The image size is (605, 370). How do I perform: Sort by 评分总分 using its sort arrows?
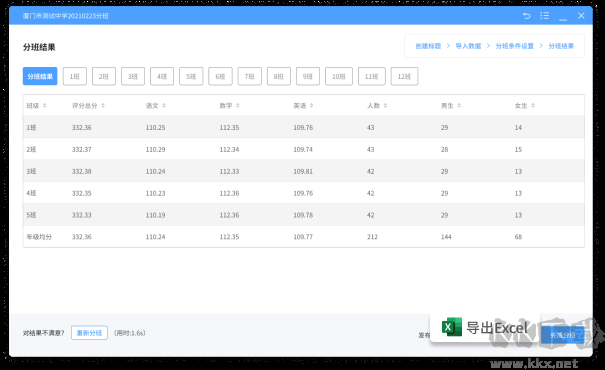pos(103,106)
